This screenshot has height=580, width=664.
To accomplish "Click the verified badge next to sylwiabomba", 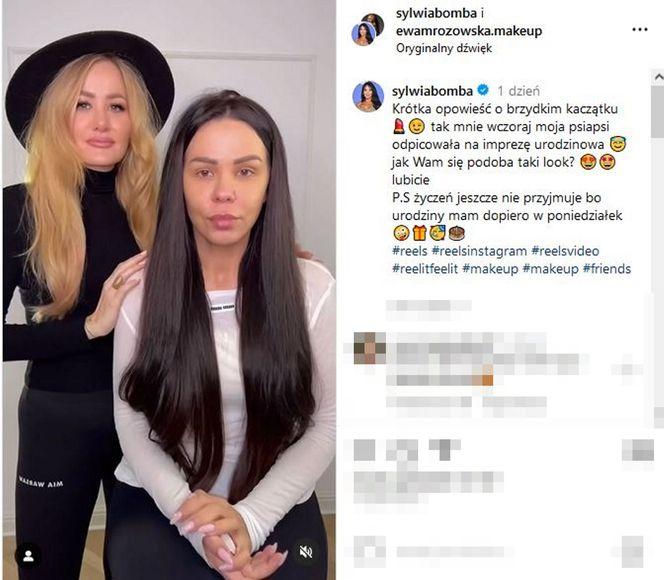I will [x=483, y=90].
